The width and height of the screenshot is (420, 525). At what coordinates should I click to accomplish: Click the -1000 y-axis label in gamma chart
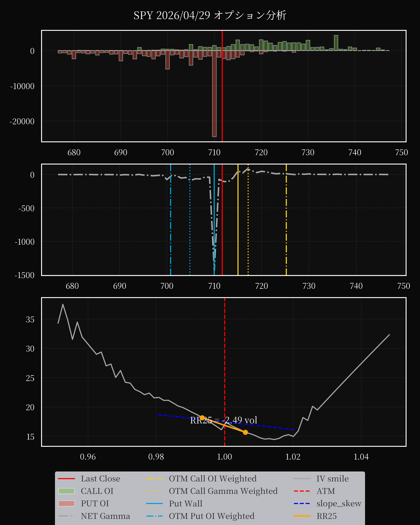click(x=24, y=242)
